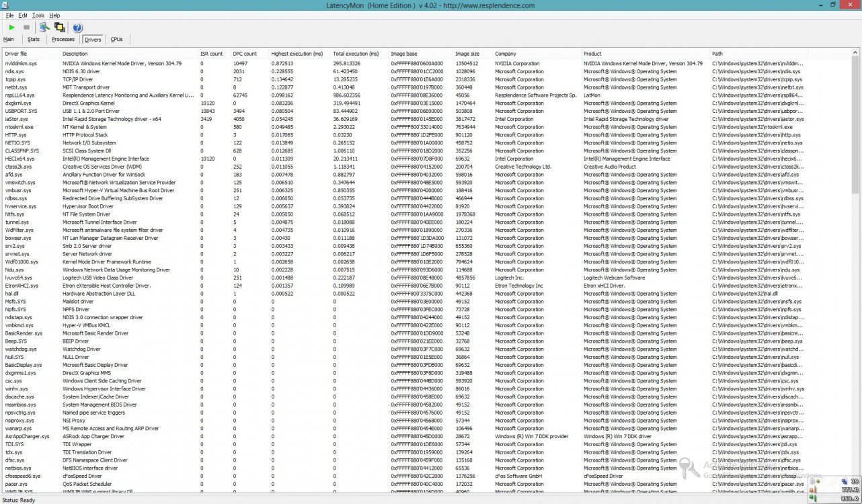Switch to the Stats tab
The height and width of the screenshot is (504, 862).
click(x=34, y=40)
